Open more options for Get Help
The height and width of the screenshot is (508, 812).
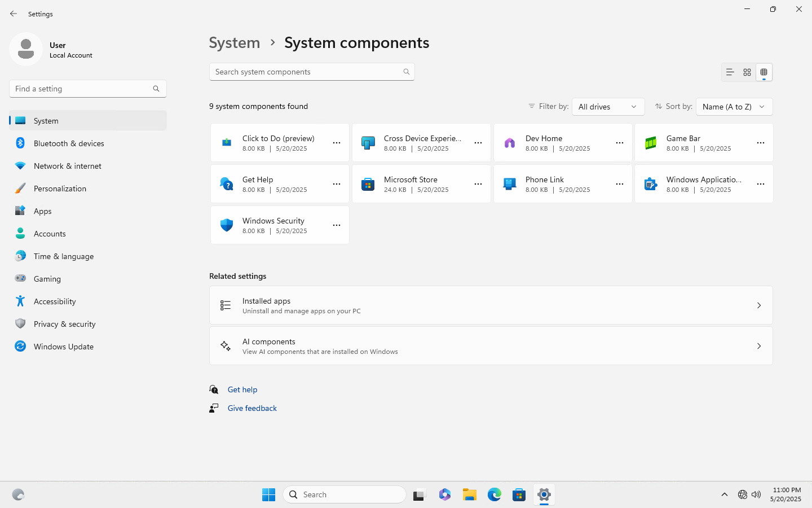click(337, 184)
